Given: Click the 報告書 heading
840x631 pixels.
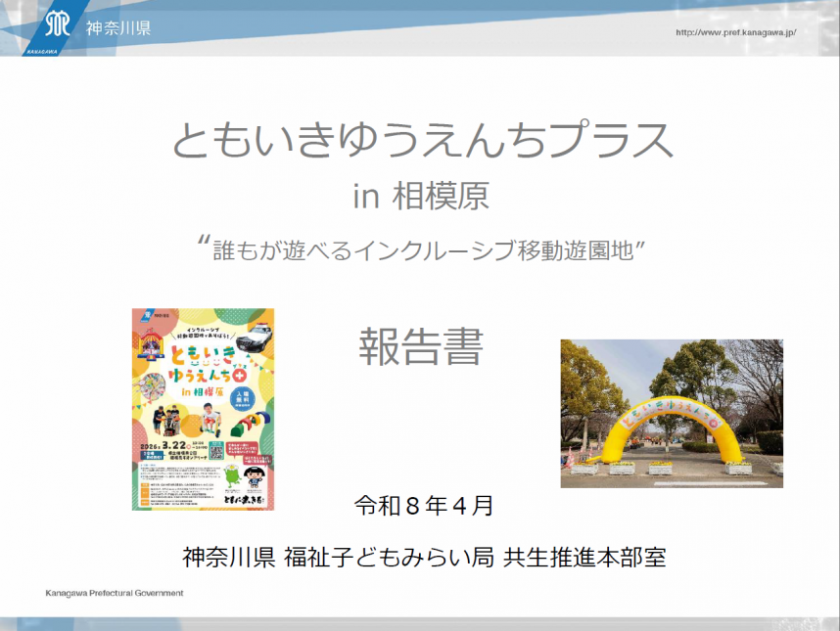Looking at the screenshot, I should (x=419, y=353).
